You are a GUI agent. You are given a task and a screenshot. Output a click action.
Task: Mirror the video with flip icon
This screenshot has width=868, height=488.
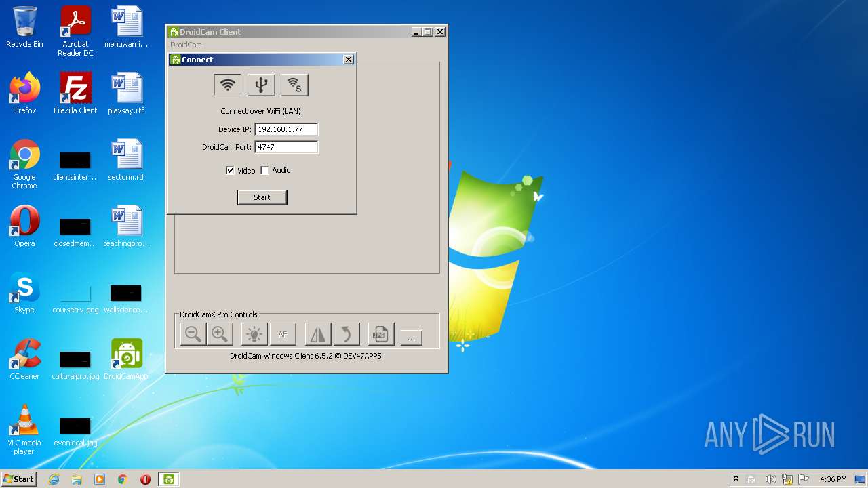(318, 334)
